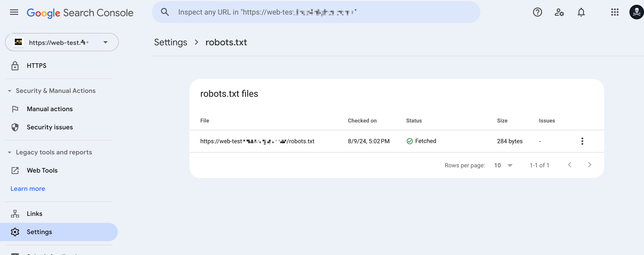Select the Security issues shield icon
This screenshot has height=255, width=644.
point(15,127)
